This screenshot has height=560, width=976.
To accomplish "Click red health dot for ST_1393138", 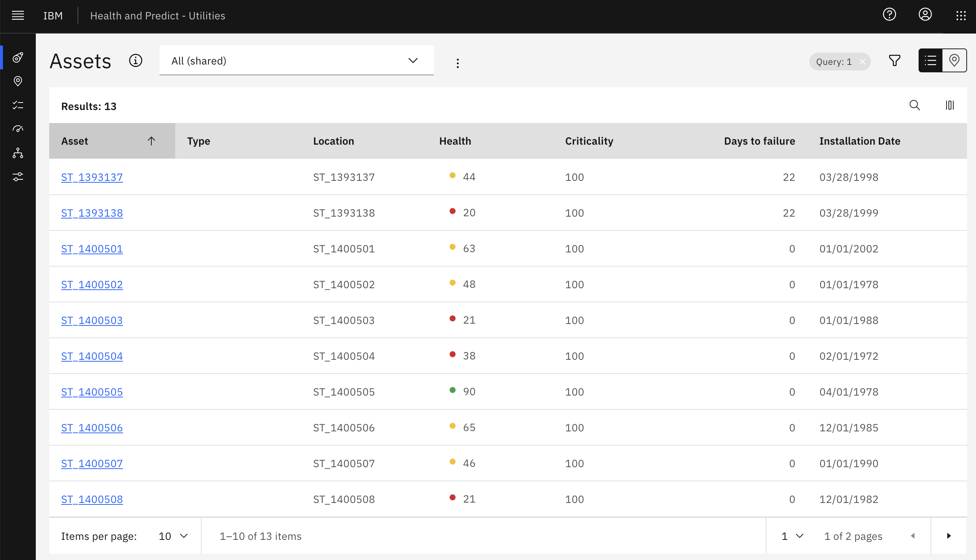I will (452, 211).
